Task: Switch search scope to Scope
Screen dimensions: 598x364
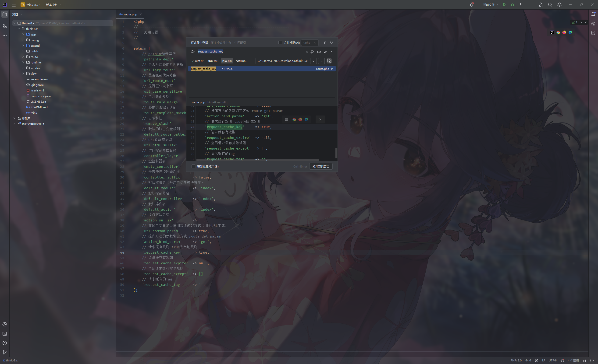Action: click(241, 61)
